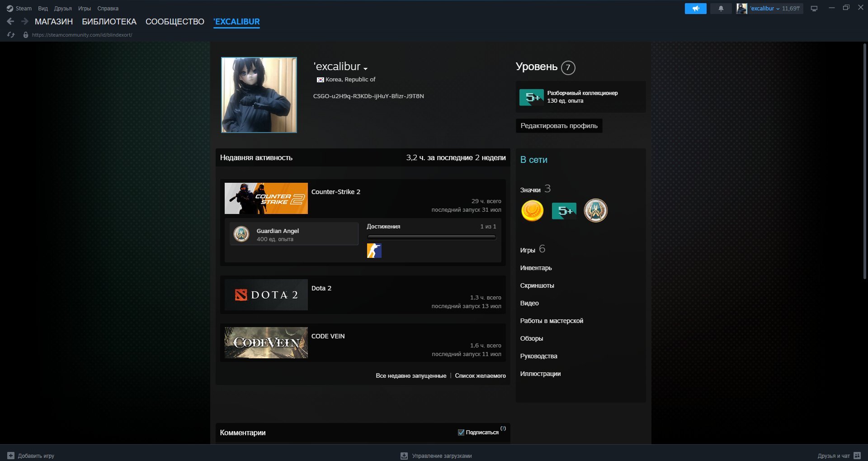Click the Counter-Strike 2 game title
Screen dimensions: 868x461
pos(336,192)
